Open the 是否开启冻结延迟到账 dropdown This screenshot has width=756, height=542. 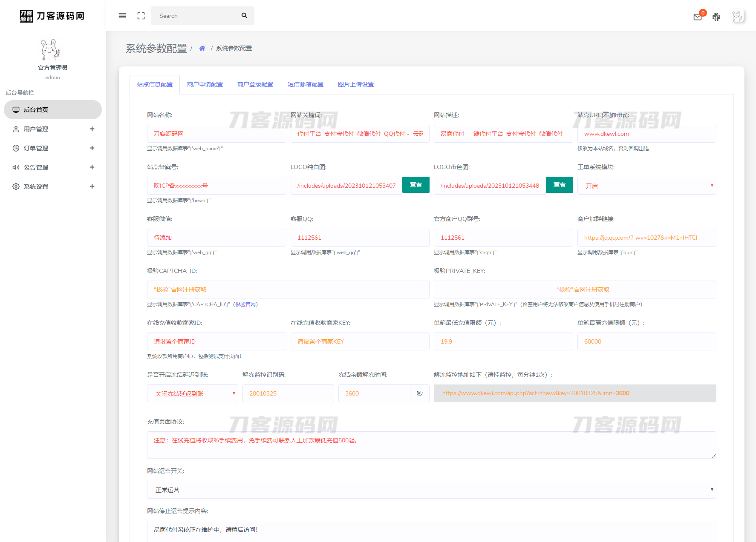click(x=192, y=394)
